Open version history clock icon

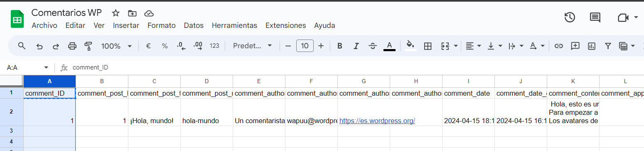[x=570, y=17]
